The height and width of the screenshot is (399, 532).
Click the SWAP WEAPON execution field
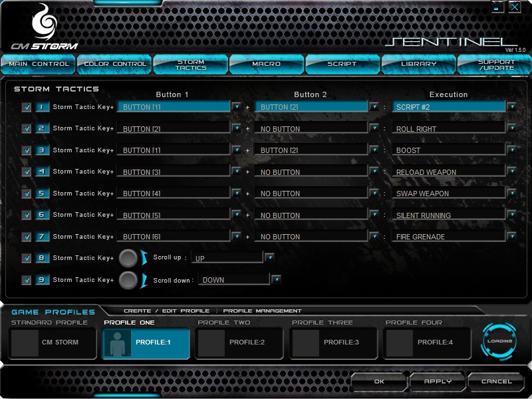point(448,193)
